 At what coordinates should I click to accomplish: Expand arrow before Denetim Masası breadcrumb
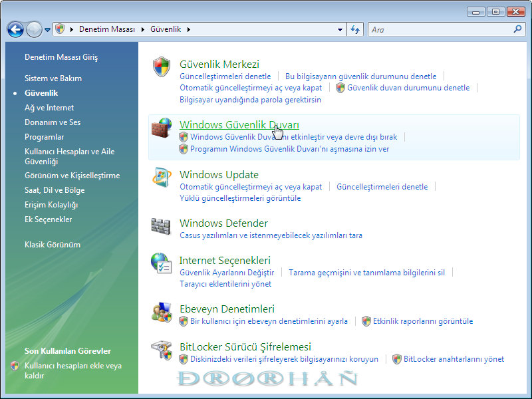[72, 29]
